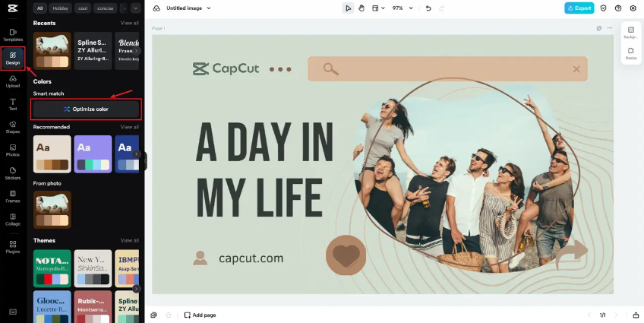Screen dimensions: 644x323
Task: Select the Holiday filter tag
Action: coord(61,8)
